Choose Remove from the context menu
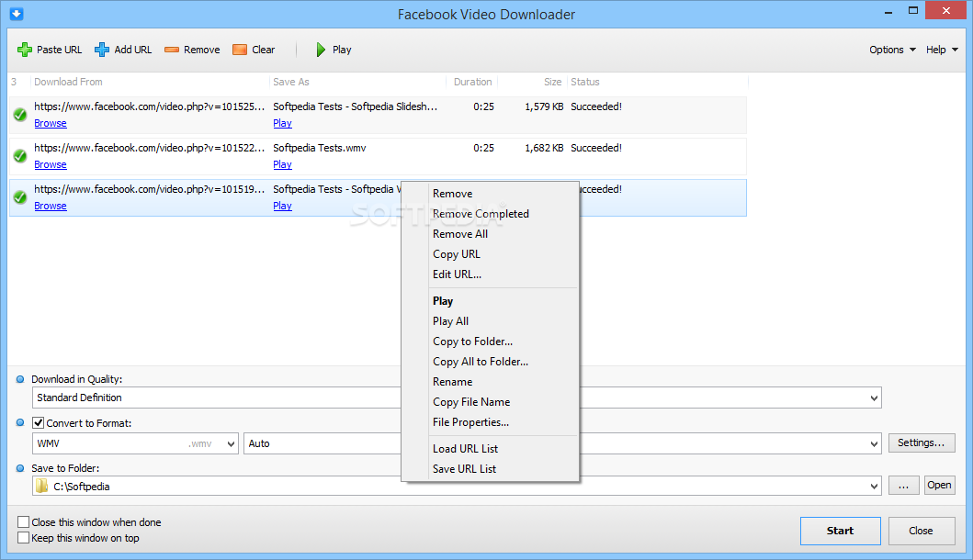This screenshot has width=973, height=560. (452, 194)
